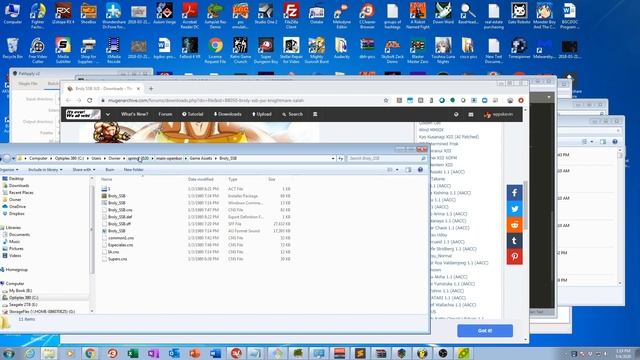Viewport: 640px width, 360px height.
Task: Open Explorer help icon
Action: 420,170
